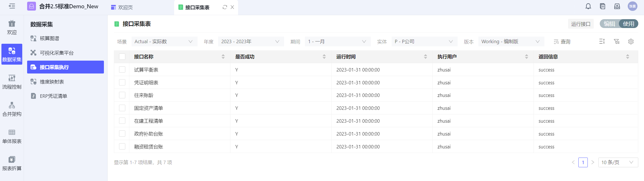Click the 查询 search button
Screen dimensions: 644x181
point(562,42)
